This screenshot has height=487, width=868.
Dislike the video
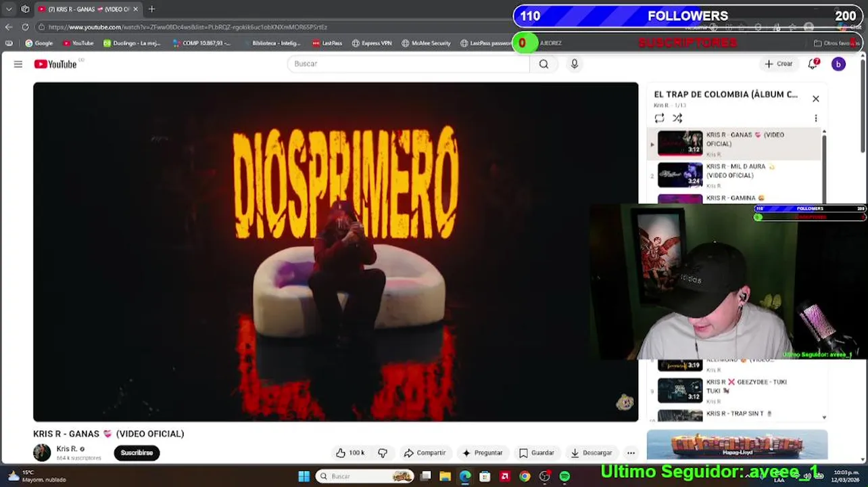pos(383,453)
